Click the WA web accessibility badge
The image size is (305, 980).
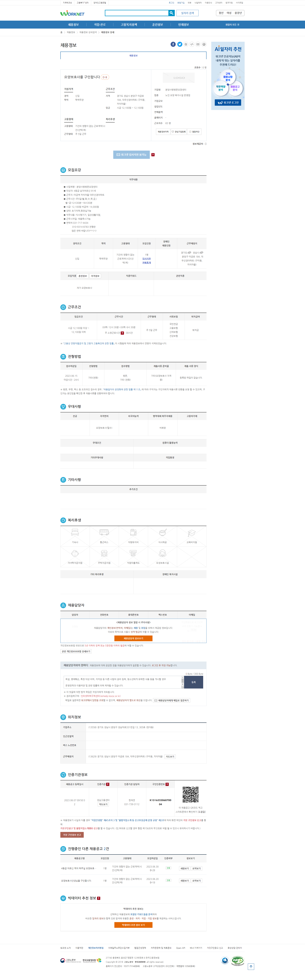coord(238,961)
